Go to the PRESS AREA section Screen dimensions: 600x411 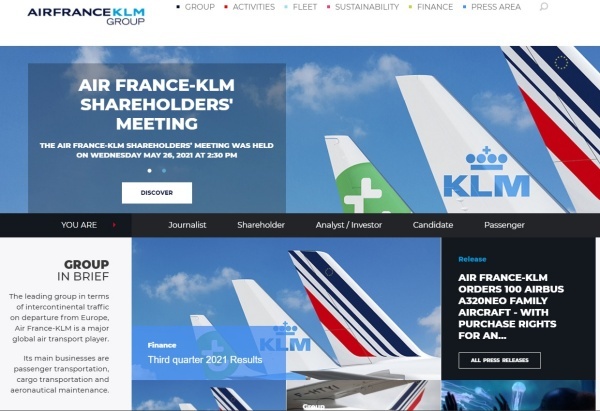[496, 7]
